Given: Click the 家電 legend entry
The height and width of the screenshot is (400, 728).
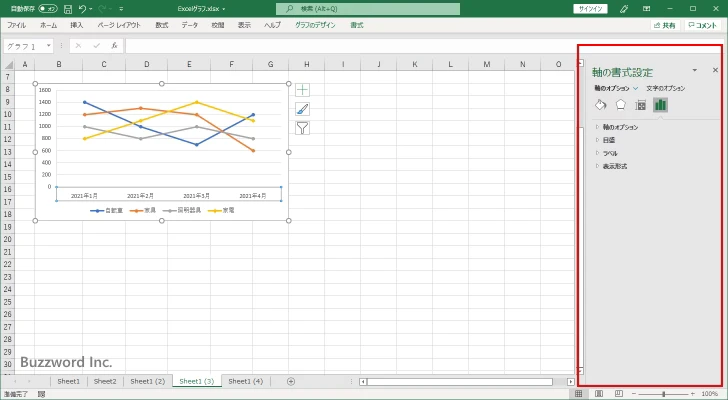Looking at the screenshot, I should pyautogui.click(x=221, y=210).
